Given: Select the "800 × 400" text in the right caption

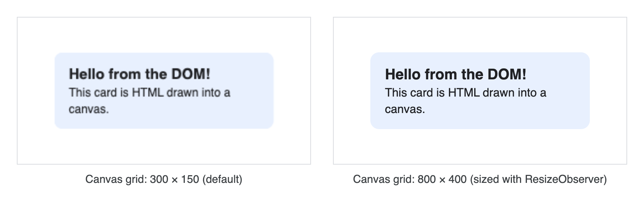Looking at the screenshot, I should (x=442, y=179).
